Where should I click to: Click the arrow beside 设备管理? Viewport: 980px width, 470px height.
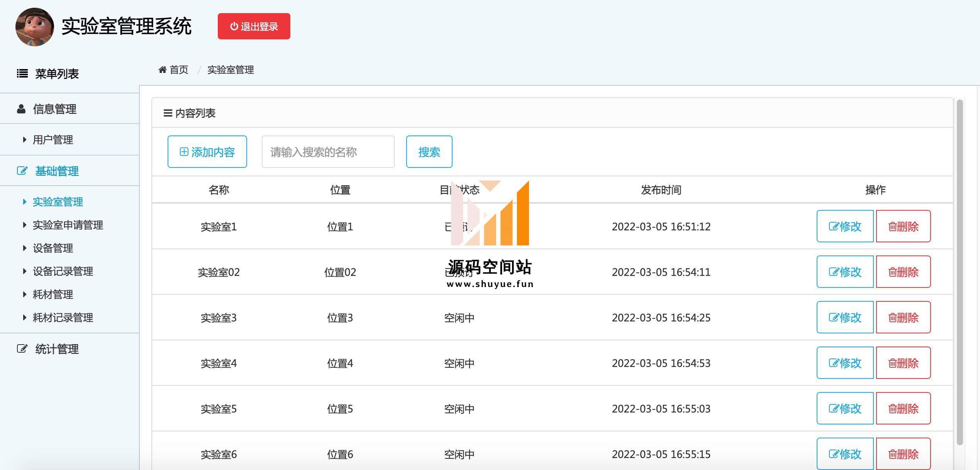tap(24, 248)
